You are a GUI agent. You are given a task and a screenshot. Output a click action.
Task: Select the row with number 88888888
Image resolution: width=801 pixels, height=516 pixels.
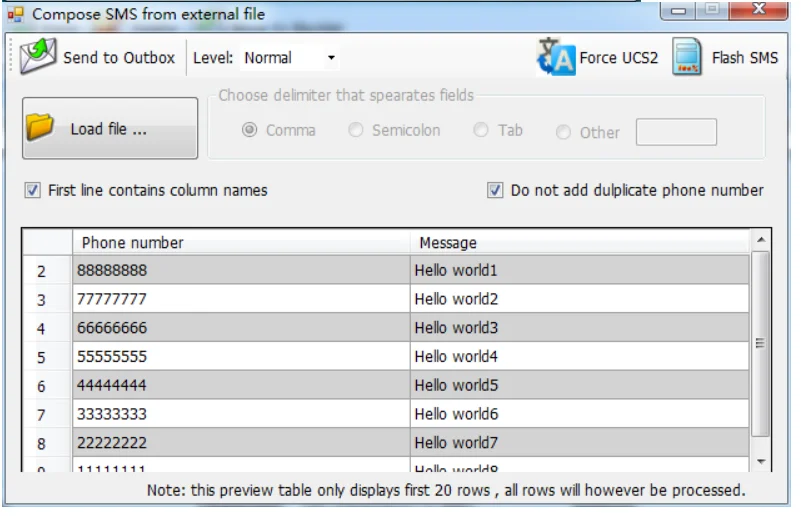click(386, 270)
